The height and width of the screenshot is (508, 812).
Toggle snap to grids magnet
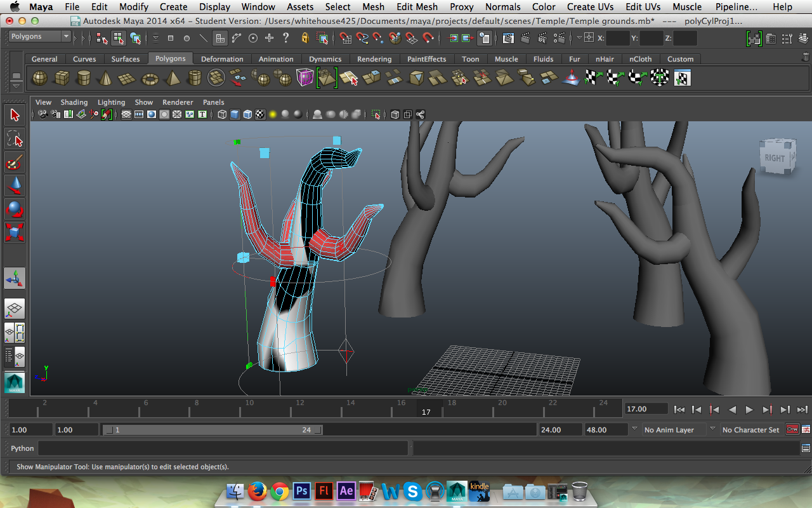[346, 38]
